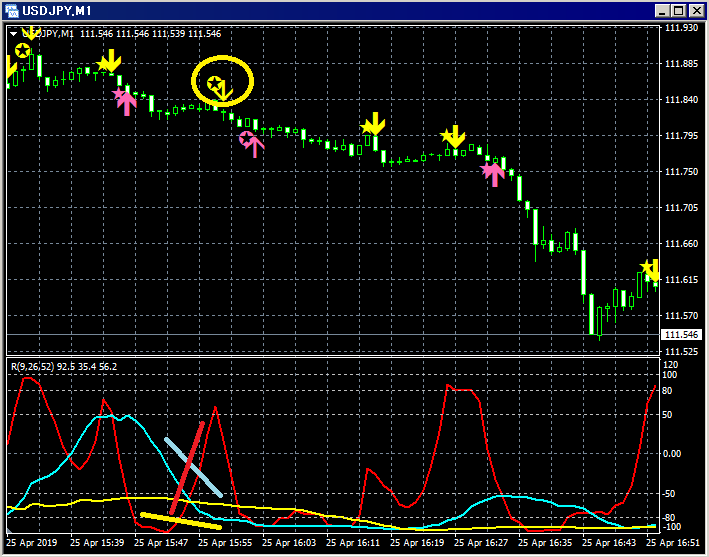Open the chart window system menu icon
Viewport: 709px width, 557px height.
[11, 11]
